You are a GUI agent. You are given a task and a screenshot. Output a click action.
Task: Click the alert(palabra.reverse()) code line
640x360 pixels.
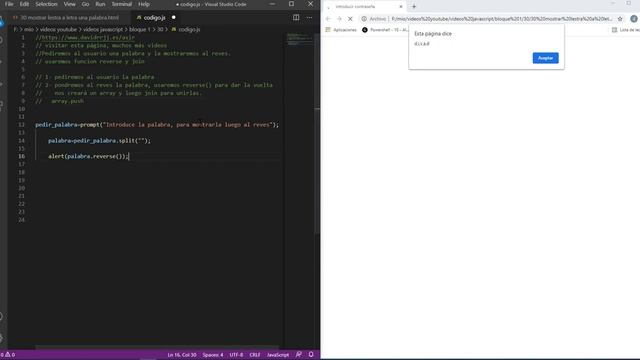coord(88,156)
